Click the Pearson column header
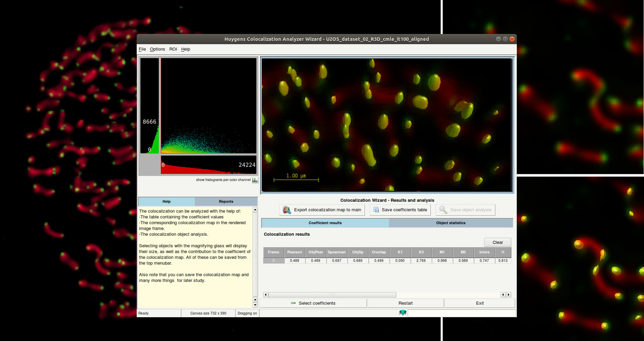The width and height of the screenshot is (644, 341). click(294, 252)
